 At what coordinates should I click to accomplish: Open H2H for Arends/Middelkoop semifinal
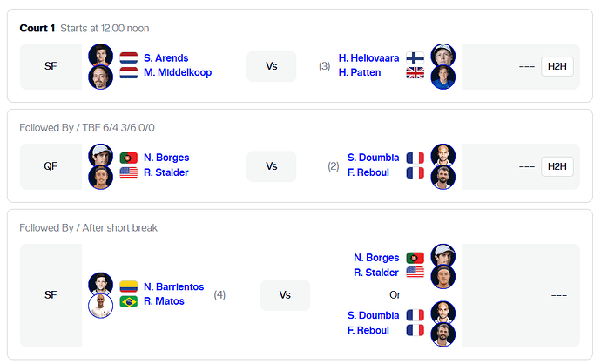pos(557,66)
